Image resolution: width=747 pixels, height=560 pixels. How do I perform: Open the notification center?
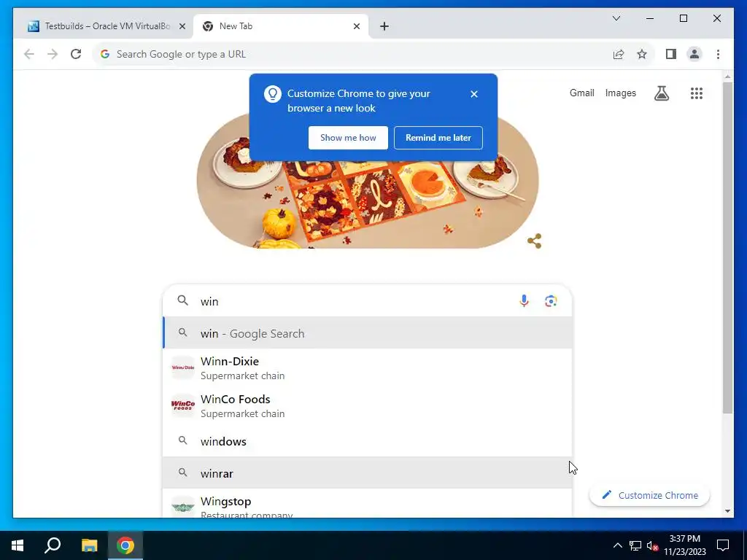(x=723, y=545)
